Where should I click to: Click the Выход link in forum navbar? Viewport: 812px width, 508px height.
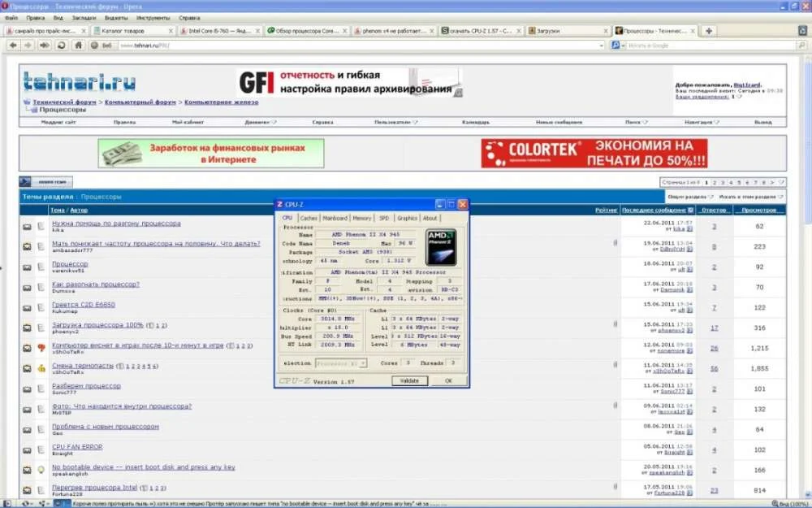[x=762, y=123]
